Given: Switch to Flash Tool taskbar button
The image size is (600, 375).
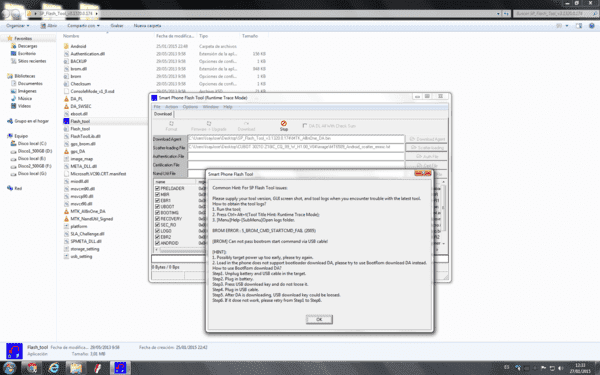Looking at the screenshot, I should [x=120, y=368].
